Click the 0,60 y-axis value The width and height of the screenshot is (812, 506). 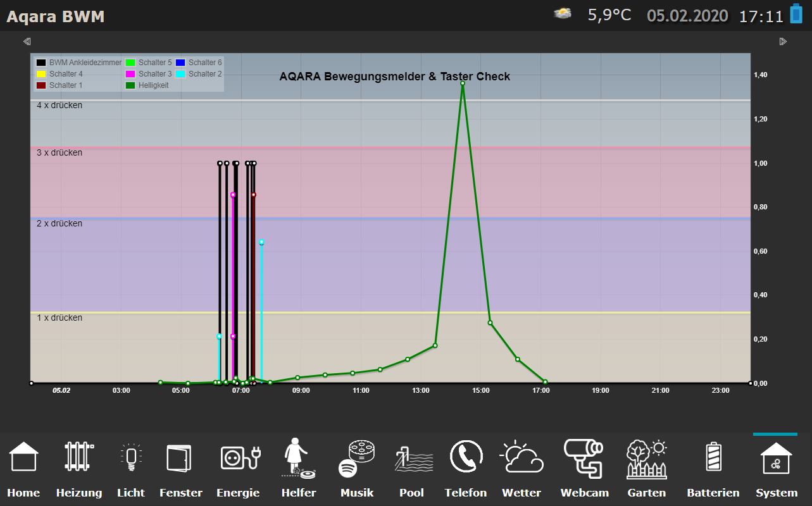[759, 251]
